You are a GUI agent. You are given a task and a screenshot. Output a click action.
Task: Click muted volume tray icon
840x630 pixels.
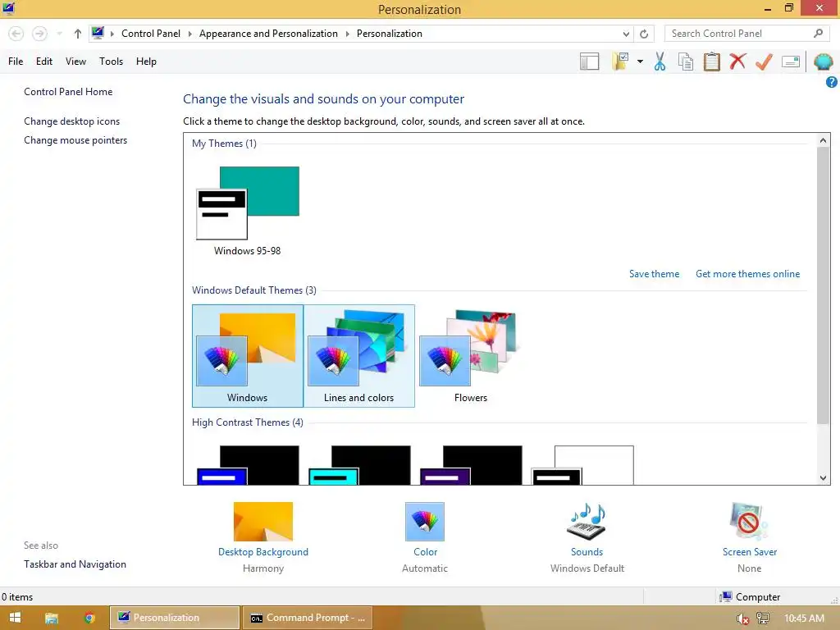click(x=742, y=619)
